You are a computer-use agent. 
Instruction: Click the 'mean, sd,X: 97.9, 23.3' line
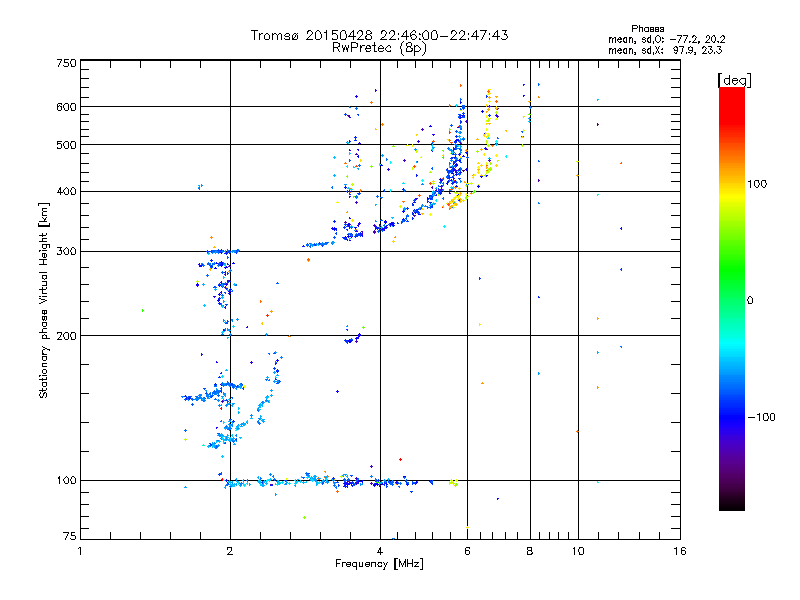click(x=665, y=50)
